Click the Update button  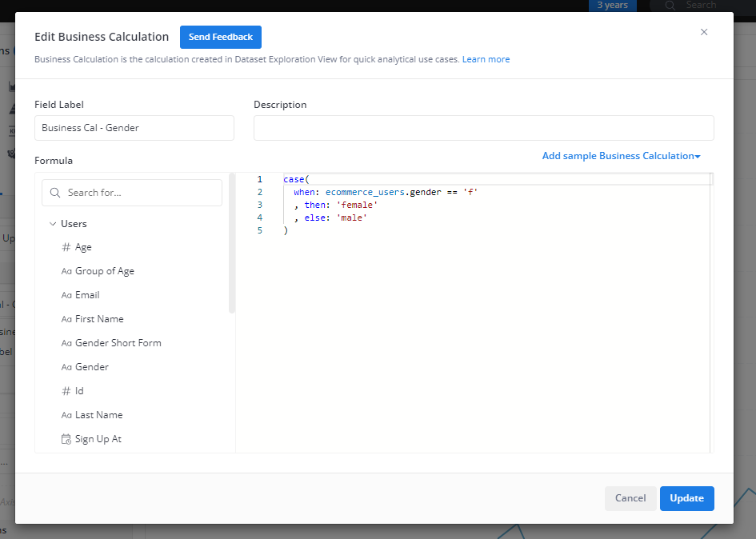pos(686,498)
